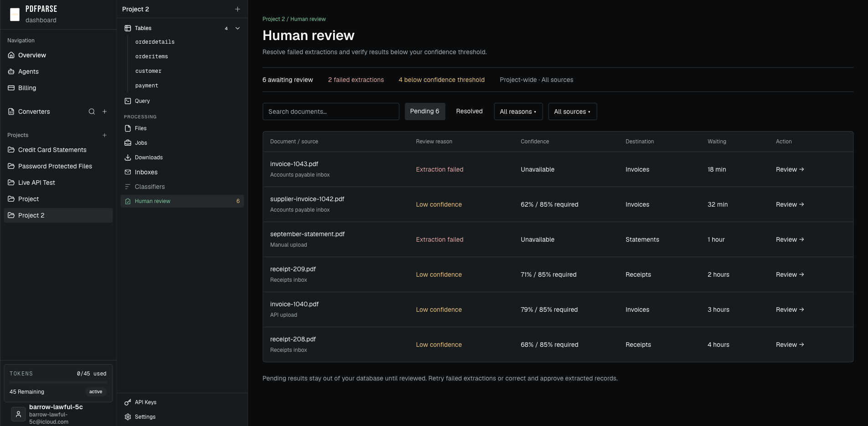Click supplier-invoice-1042.pdf document name

(x=307, y=199)
